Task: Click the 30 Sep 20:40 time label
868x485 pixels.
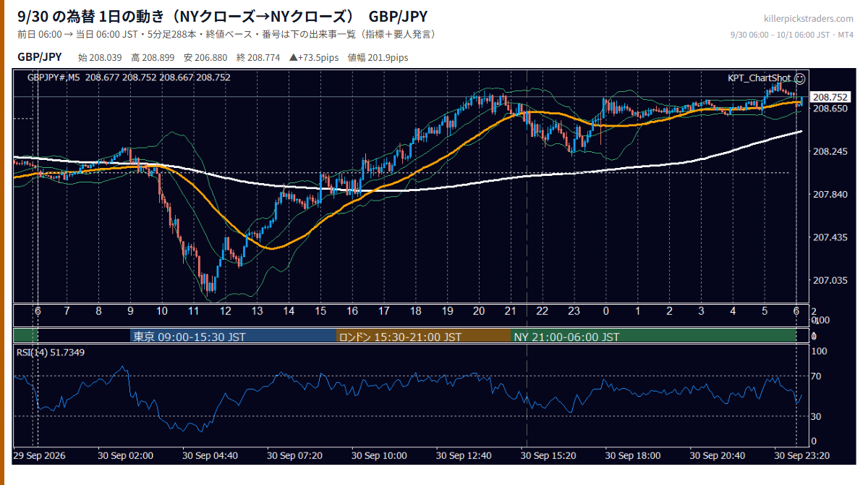Action: click(x=718, y=456)
